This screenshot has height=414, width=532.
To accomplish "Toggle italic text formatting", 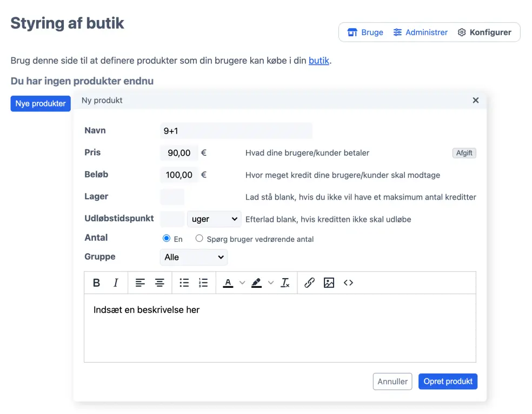I will [116, 282].
